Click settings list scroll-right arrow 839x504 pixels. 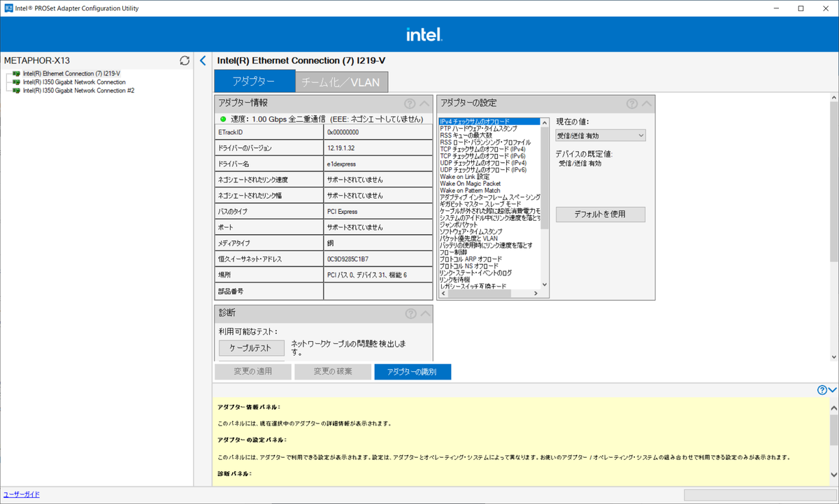pos(536,294)
